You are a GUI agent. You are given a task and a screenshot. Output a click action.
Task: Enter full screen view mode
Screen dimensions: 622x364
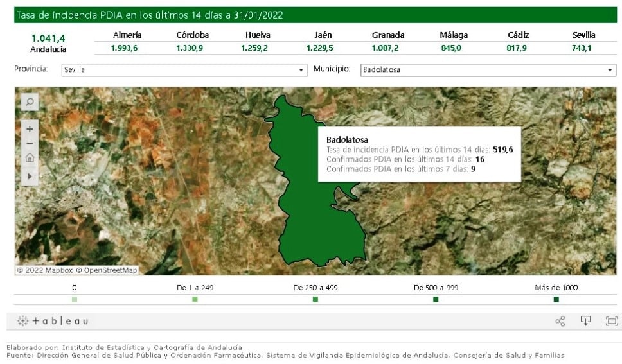[x=611, y=321]
